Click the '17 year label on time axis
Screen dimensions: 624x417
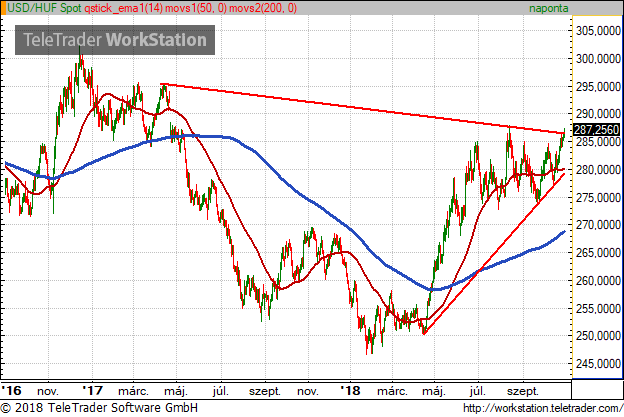point(93,391)
